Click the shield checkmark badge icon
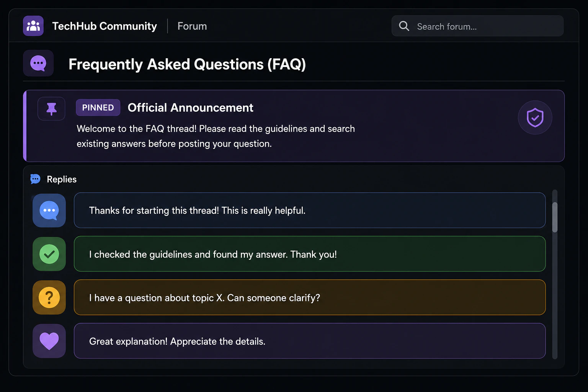588x392 pixels. [535, 118]
